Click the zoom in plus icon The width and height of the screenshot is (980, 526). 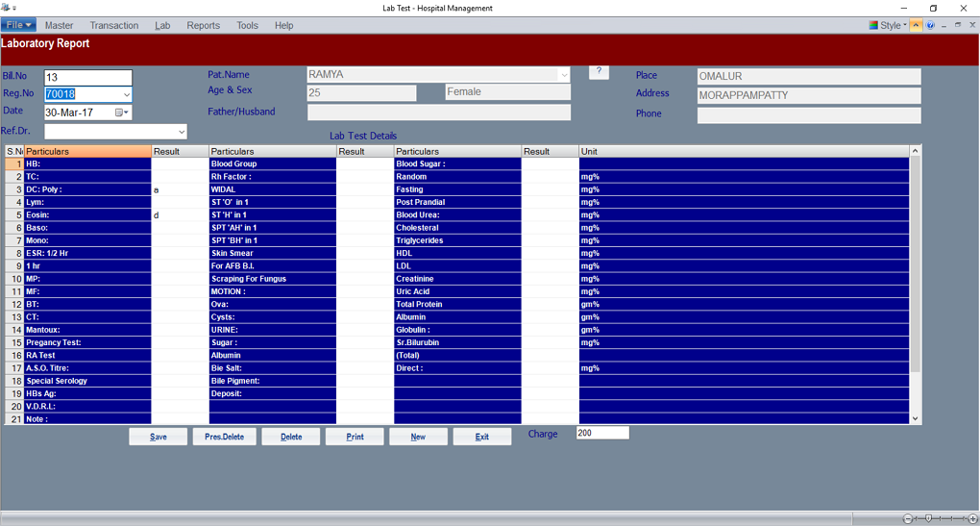(x=972, y=519)
